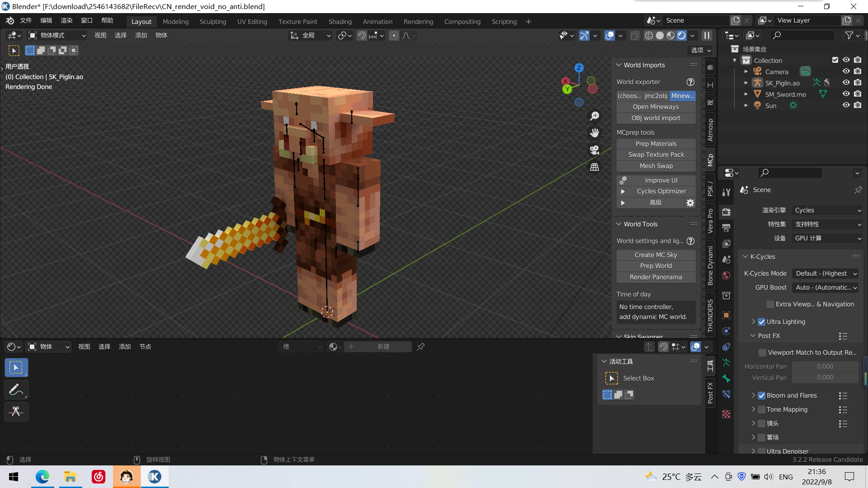Pause viewport rendering with pause icon
Viewport: 868px width, 488px height.
pos(707,35)
